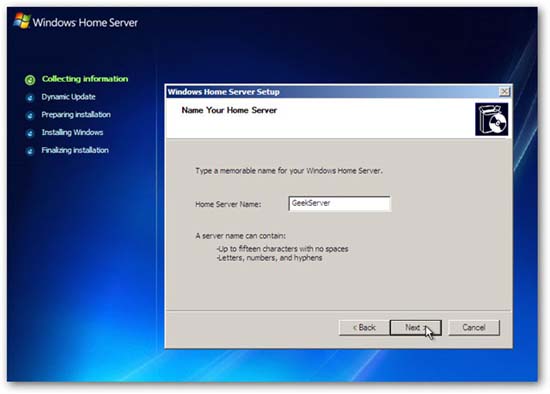Click the Installing Windows step bullet icon

(30, 133)
